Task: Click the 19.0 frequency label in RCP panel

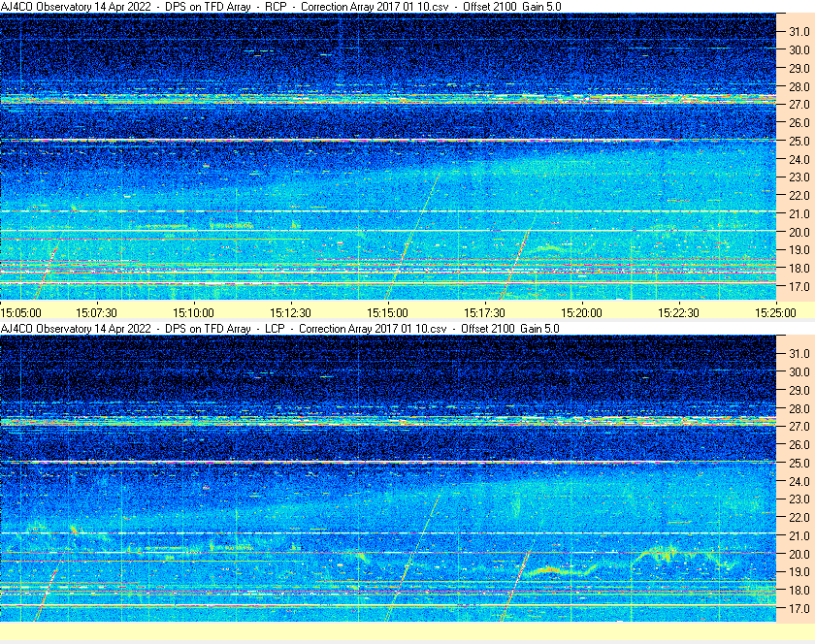Action: pyautogui.click(x=799, y=250)
